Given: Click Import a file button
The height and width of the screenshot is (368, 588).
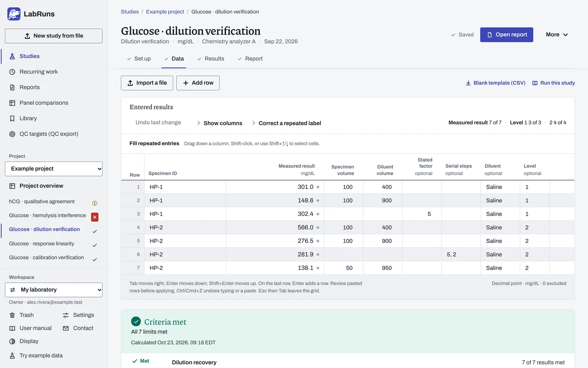Looking at the screenshot, I should pyautogui.click(x=147, y=83).
